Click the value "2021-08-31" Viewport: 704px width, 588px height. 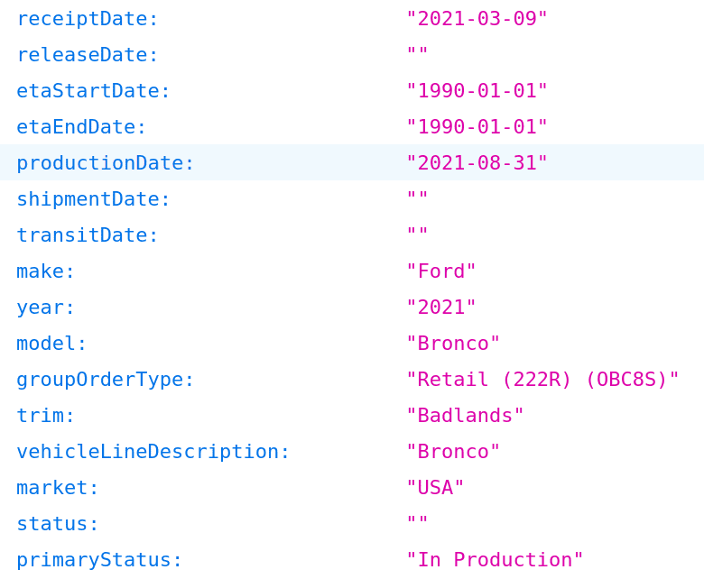477,163
